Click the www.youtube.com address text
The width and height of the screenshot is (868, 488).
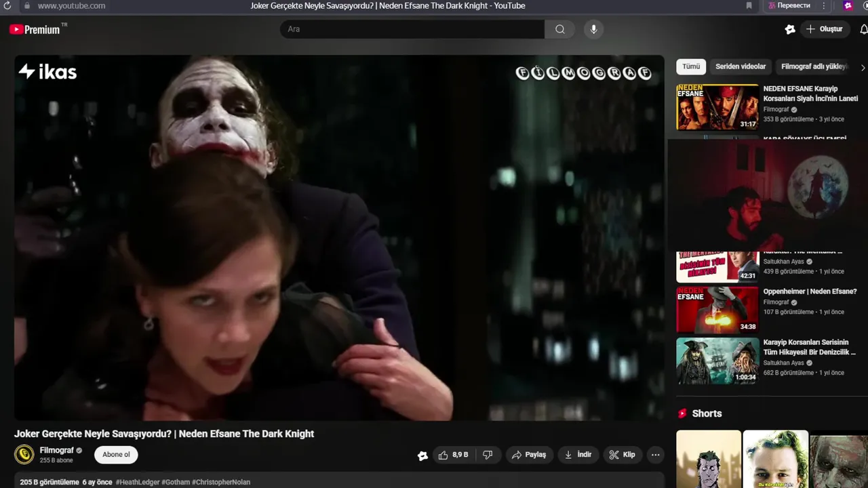point(71,5)
